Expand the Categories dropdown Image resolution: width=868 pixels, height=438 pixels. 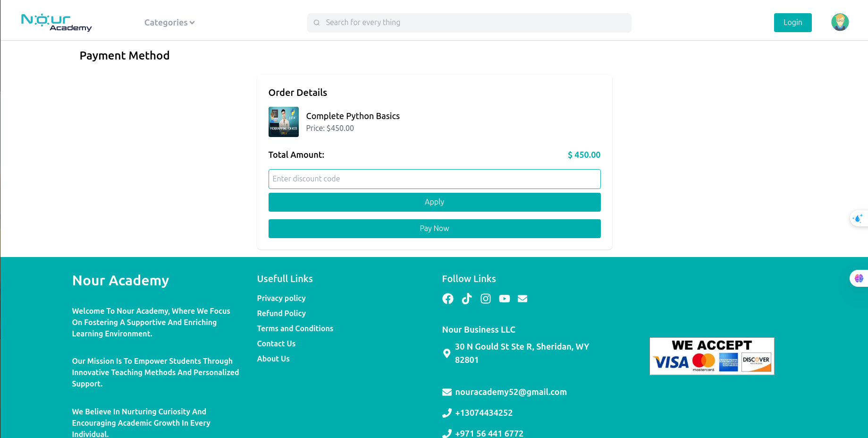(x=169, y=23)
